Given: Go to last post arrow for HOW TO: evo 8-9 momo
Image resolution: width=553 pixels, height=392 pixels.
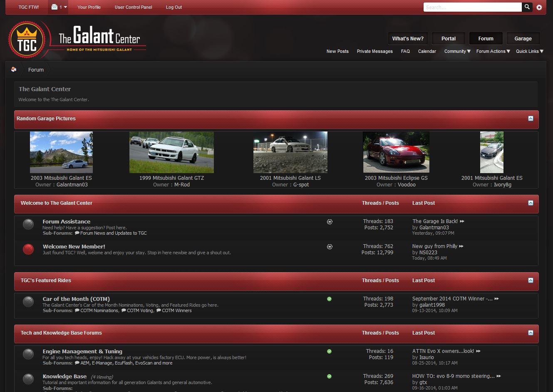Looking at the screenshot, I should 498,376.
